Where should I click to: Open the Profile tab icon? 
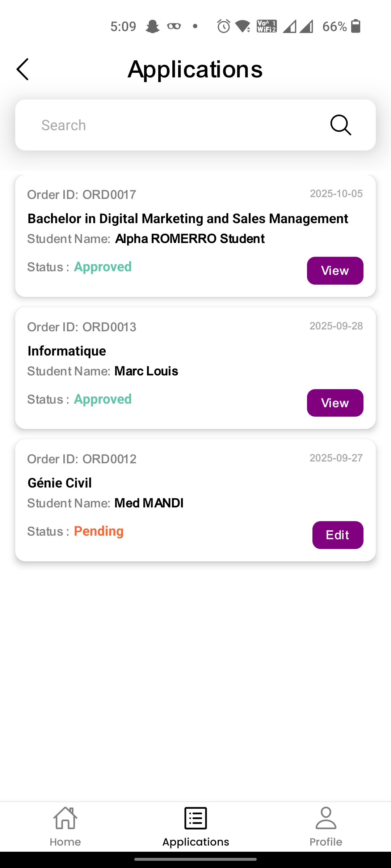coord(326,818)
